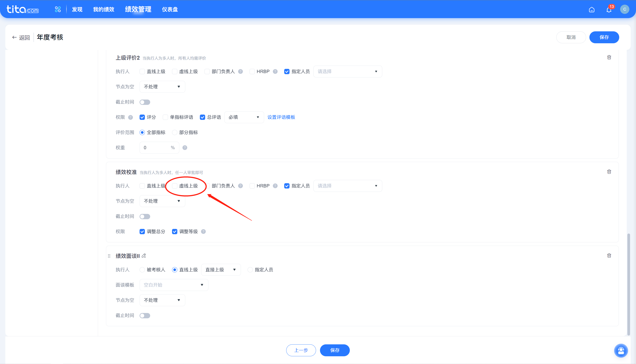The image size is (636, 364).
Task: Click the 上一步 button at bottom
Action: click(x=301, y=350)
